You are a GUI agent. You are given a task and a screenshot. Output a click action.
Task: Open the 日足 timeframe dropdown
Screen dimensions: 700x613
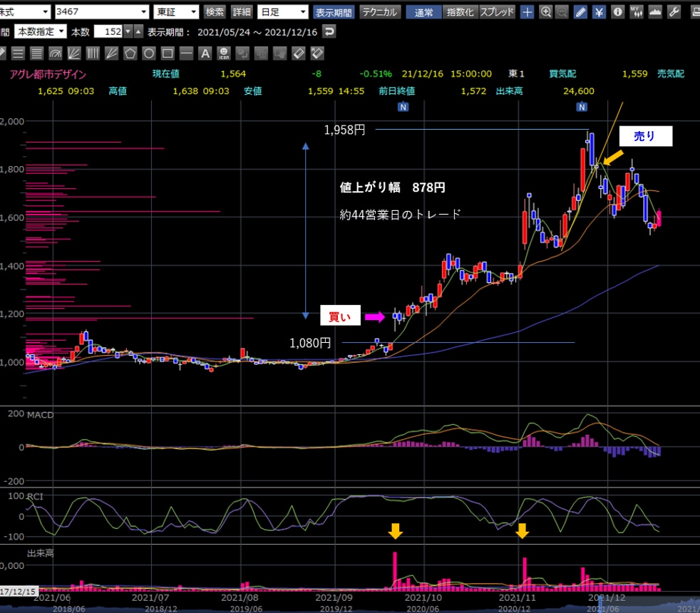[283, 12]
